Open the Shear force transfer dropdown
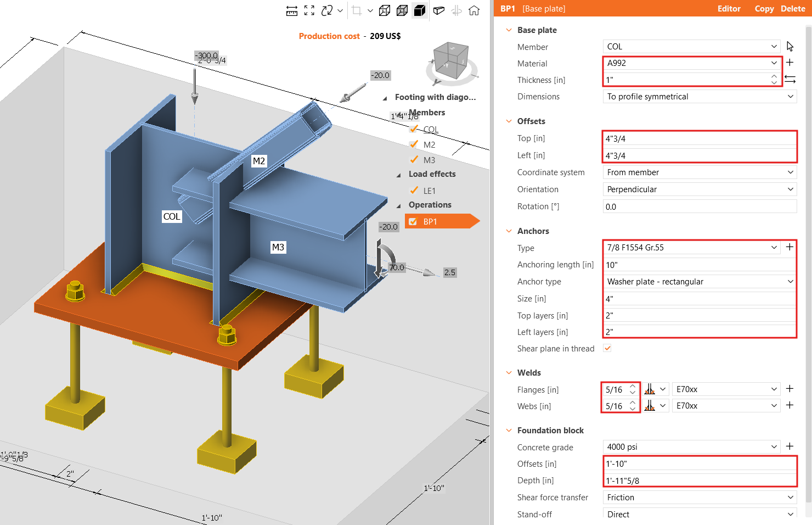Screen dimensions: 812x525 (x=700, y=497)
